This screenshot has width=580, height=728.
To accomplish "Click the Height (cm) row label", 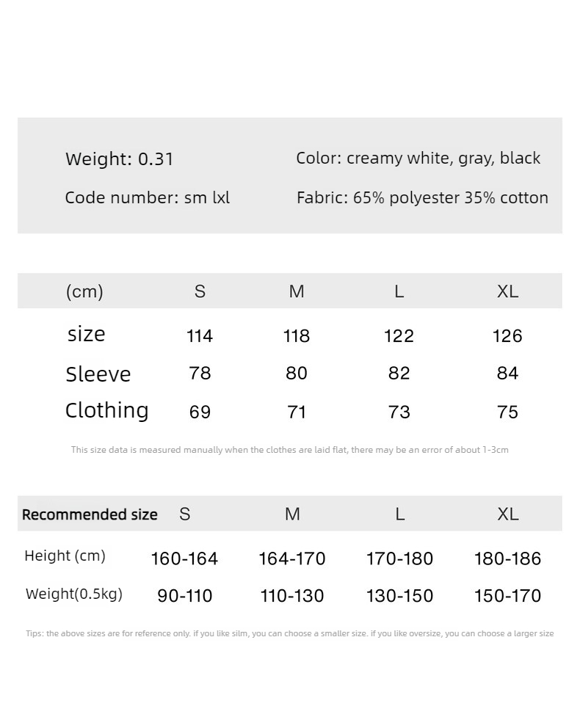I will pos(65,556).
